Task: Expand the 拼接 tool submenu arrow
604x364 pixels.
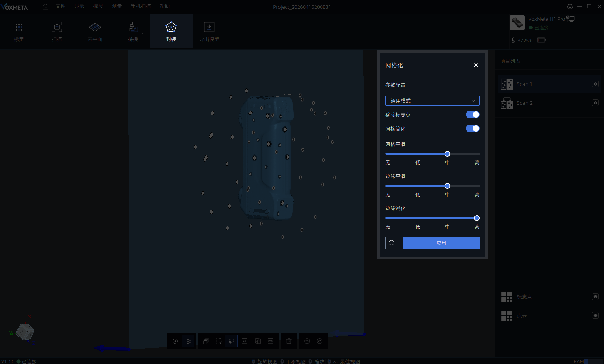Action: point(143,33)
